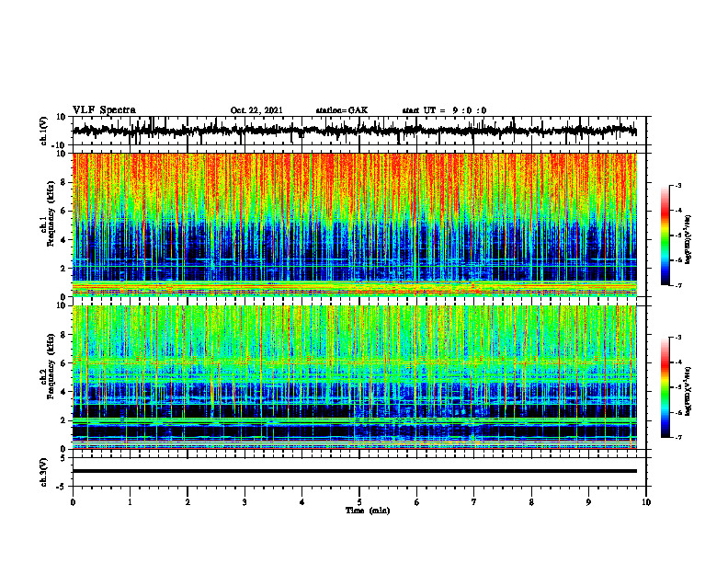Click the "4" kHz tick on ch.2 spectrogram
Screen dimensions: 728x563
tap(63, 392)
